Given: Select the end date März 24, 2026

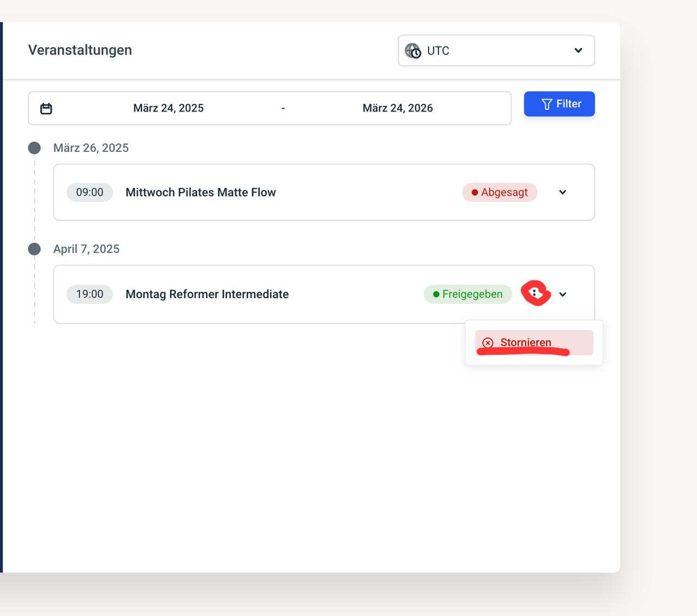Looking at the screenshot, I should click(398, 108).
